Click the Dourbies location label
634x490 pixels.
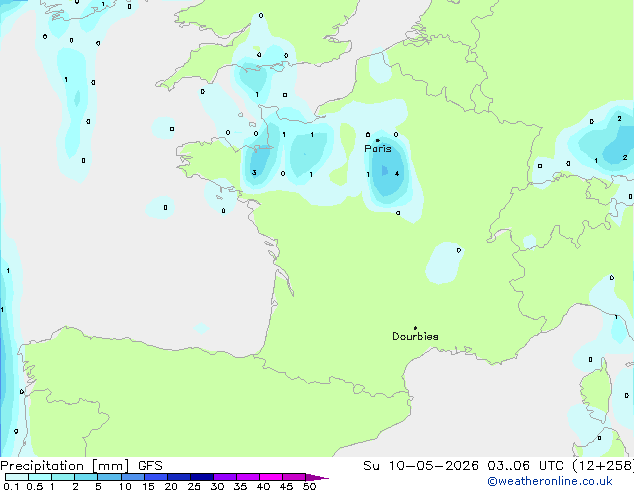tap(415, 336)
